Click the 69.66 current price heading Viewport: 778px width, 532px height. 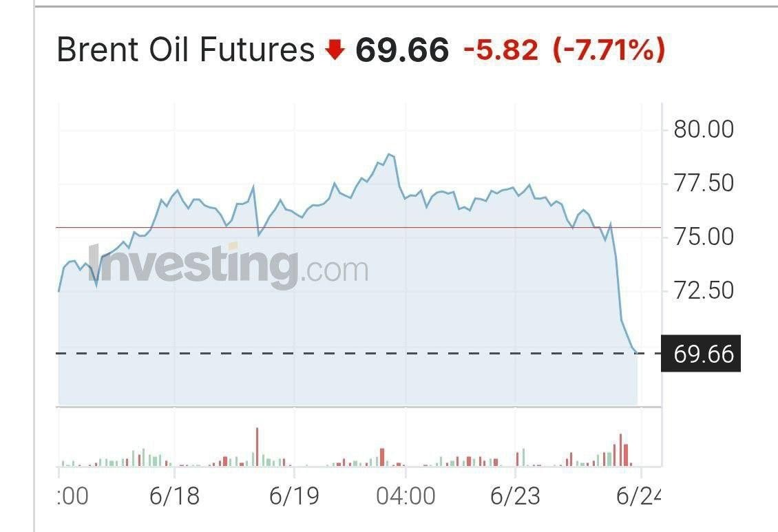(402, 50)
